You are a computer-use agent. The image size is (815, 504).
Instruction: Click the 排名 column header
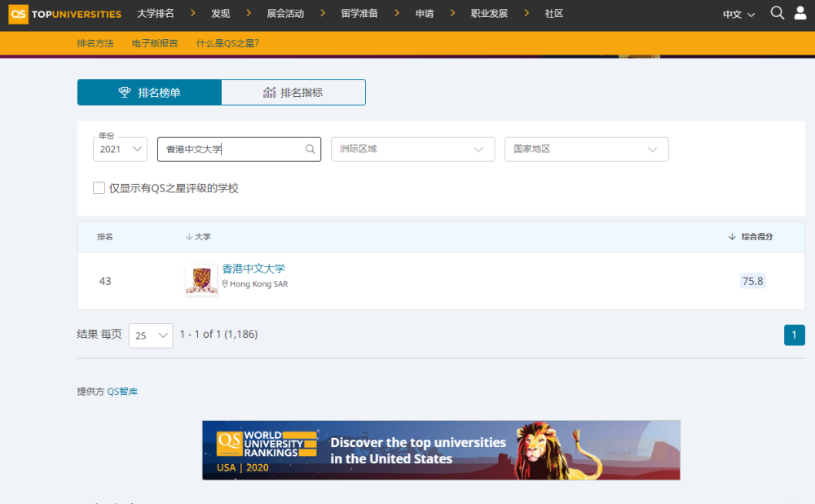(x=105, y=237)
